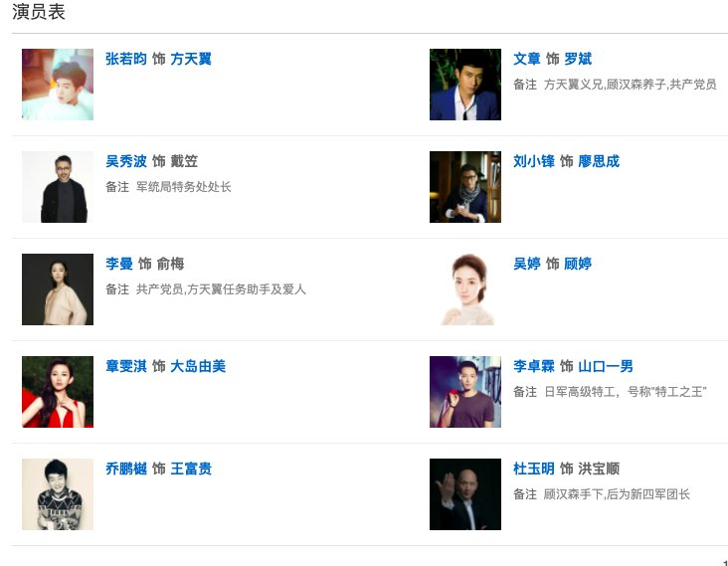This screenshot has width=728, height=566.
Task: Open 刘小锋's photo thumbnail
Action: pyautogui.click(x=465, y=187)
